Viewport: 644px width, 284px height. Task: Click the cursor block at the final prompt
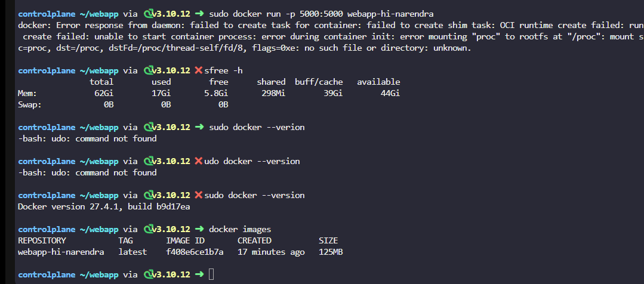pos(211,274)
